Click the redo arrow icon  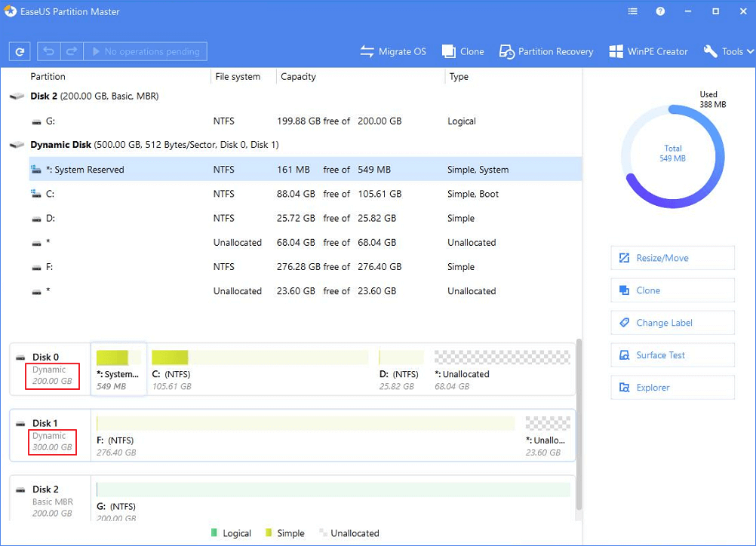72,51
